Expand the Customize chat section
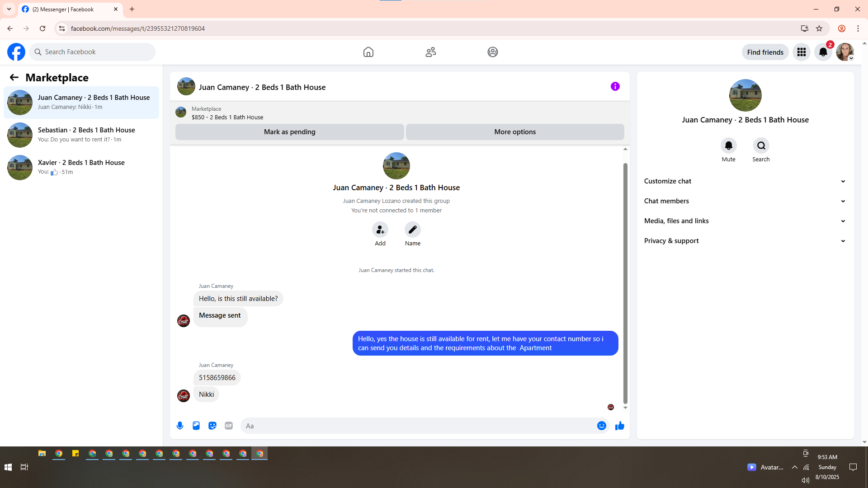Viewport: 868px width, 488px height. point(745,181)
